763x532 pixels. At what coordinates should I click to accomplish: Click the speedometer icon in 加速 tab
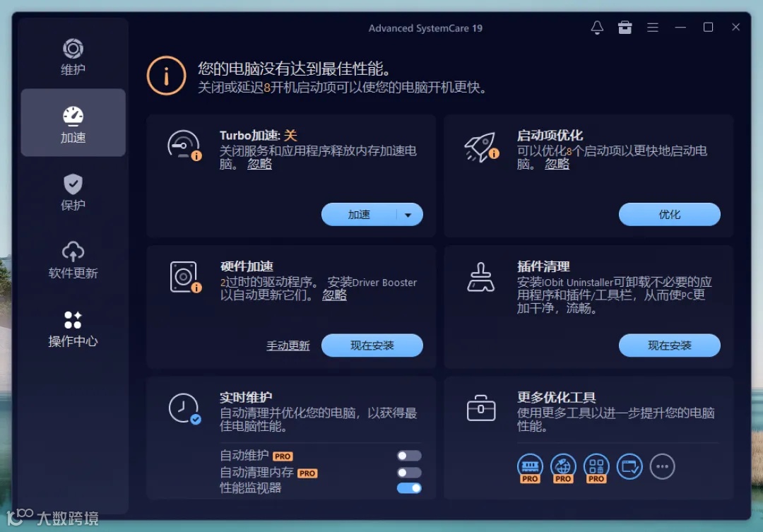tap(73, 116)
